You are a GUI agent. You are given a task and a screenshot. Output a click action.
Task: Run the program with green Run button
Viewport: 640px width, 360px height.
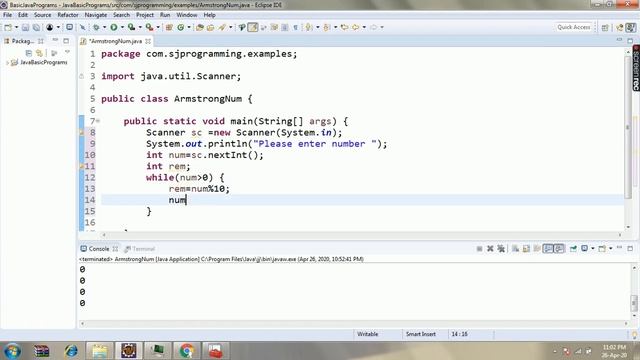click(x=114, y=27)
